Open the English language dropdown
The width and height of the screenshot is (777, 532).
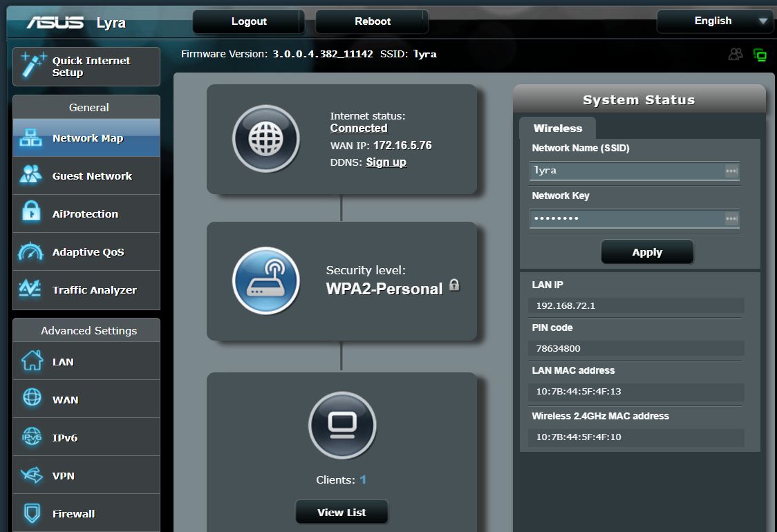pos(715,21)
